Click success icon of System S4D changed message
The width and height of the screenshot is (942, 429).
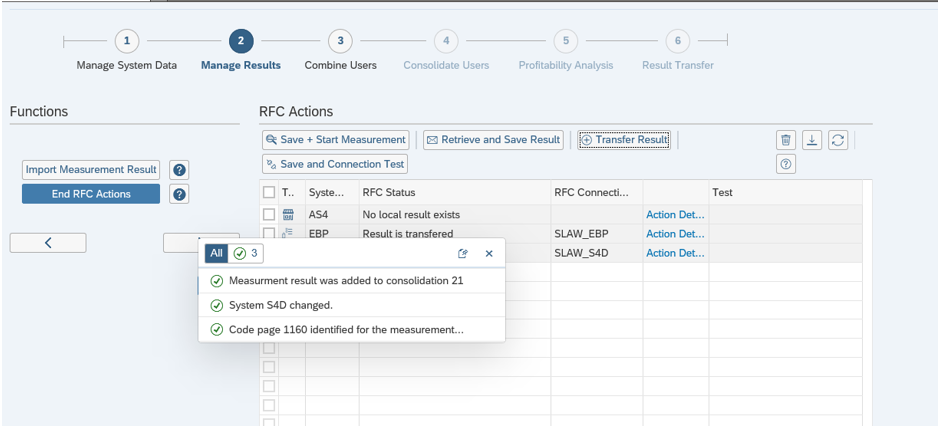click(217, 305)
